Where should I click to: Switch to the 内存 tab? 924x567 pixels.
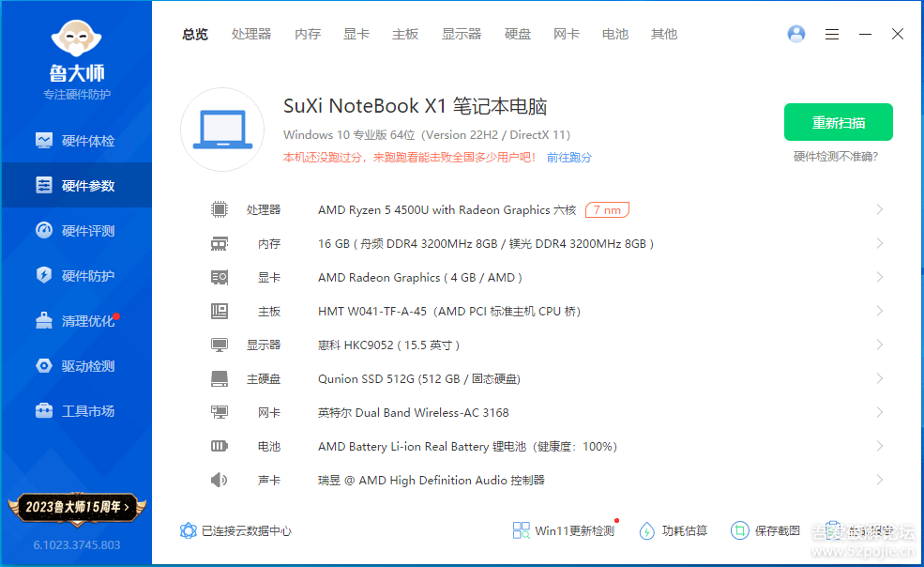tap(308, 34)
